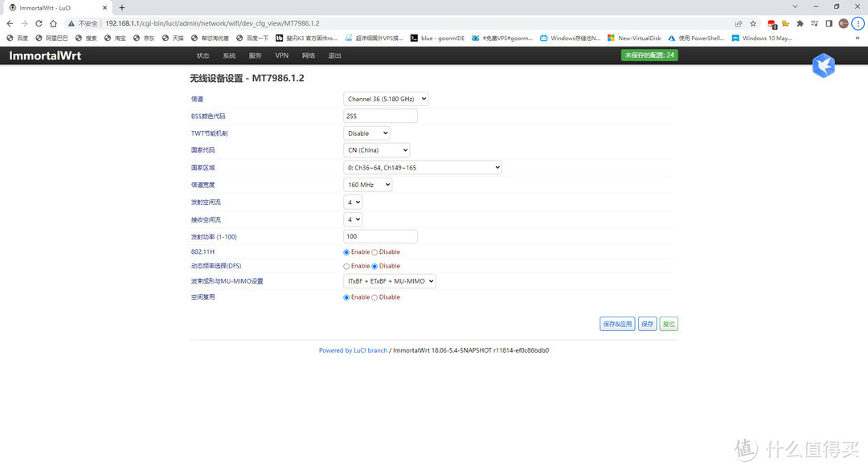The height and width of the screenshot is (470, 868).
Task: Open the browser home page icon
Action: click(53, 23)
